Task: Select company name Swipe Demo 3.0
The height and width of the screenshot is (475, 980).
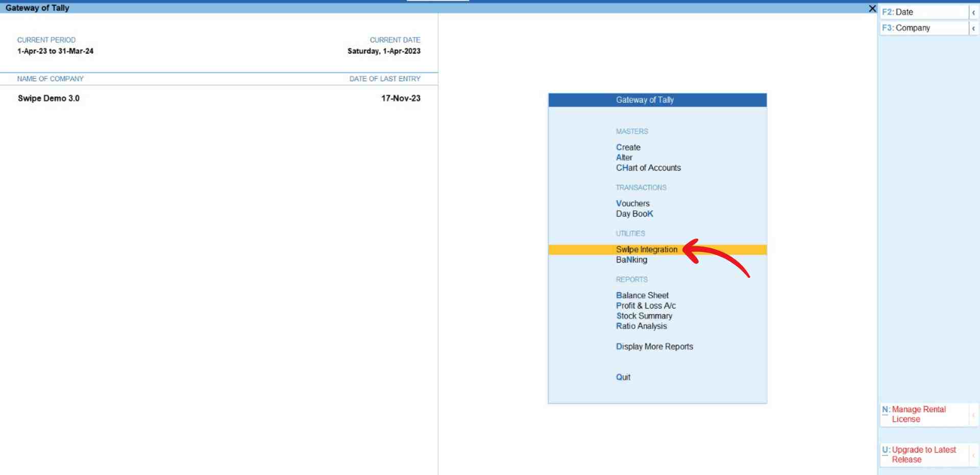Action: click(48, 98)
